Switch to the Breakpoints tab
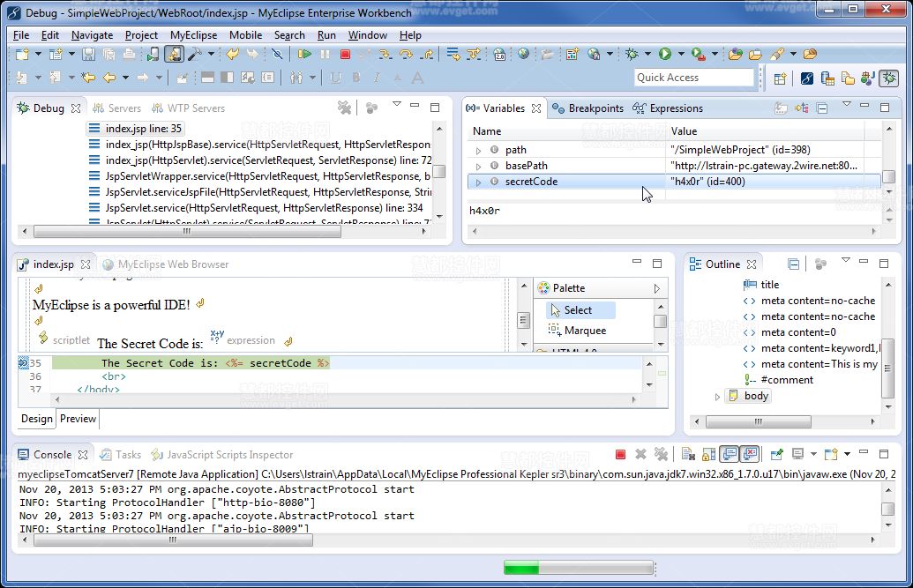This screenshot has height=588, width=913. tap(588, 108)
